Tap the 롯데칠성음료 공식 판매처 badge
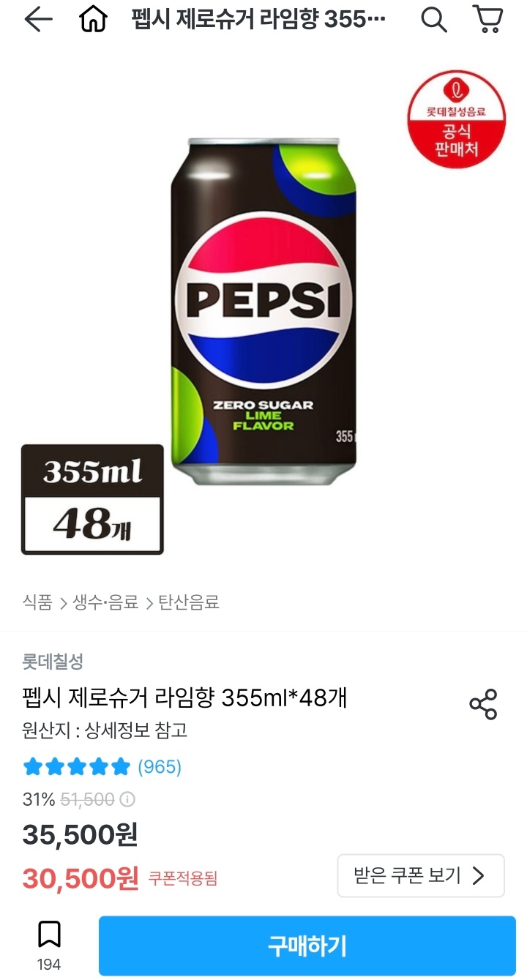The width and height of the screenshot is (527, 980). click(x=457, y=119)
